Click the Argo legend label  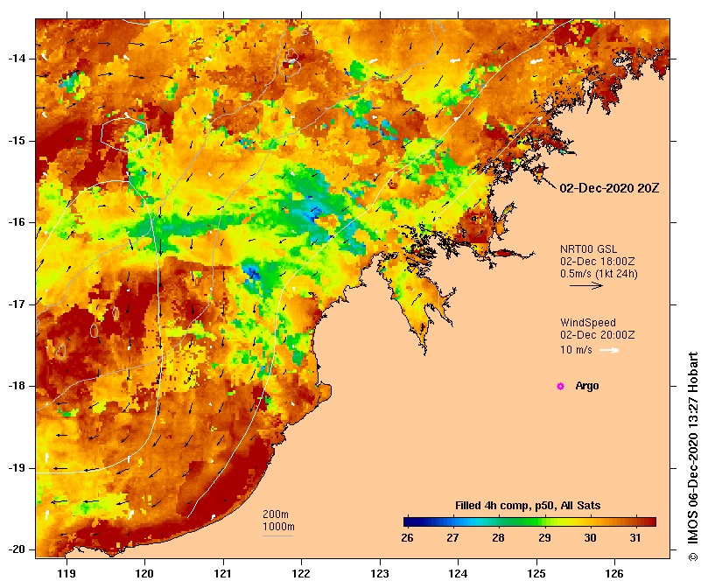pyautogui.click(x=587, y=386)
